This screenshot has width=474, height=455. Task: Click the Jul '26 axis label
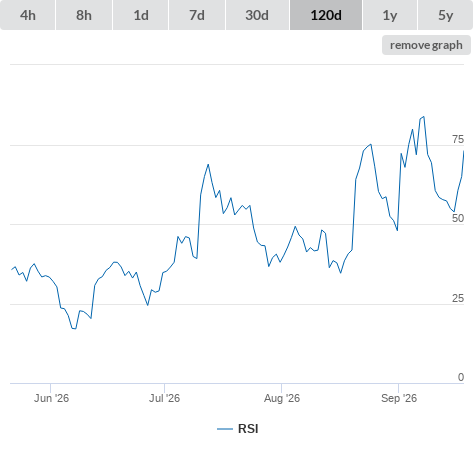tap(164, 398)
